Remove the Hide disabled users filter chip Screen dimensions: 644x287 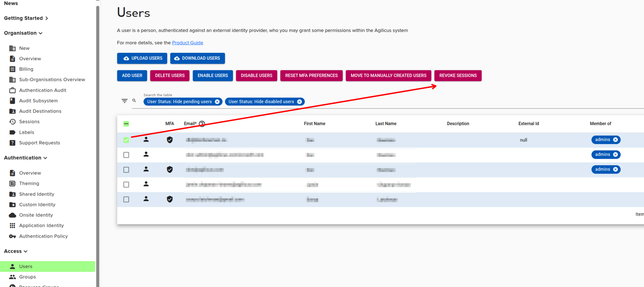(x=300, y=102)
